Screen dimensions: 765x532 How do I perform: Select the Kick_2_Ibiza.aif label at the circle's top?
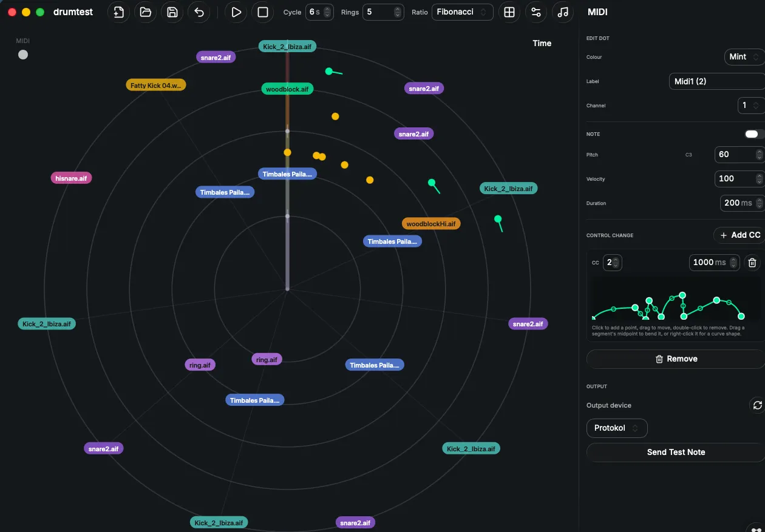point(287,46)
